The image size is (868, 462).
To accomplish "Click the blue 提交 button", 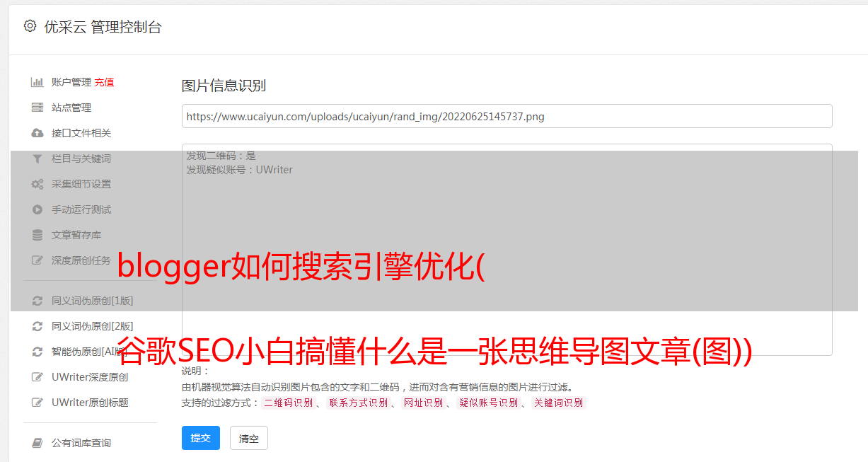I will tap(201, 438).
